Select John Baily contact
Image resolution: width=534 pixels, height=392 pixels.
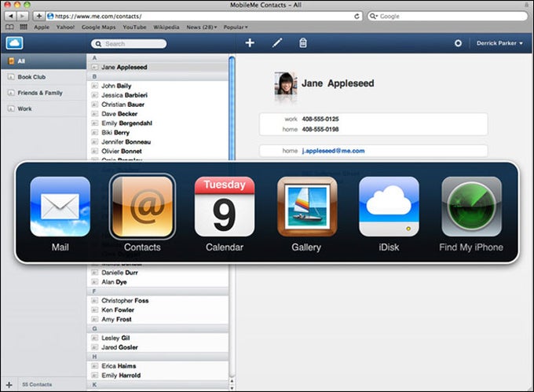[x=158, y=86]
